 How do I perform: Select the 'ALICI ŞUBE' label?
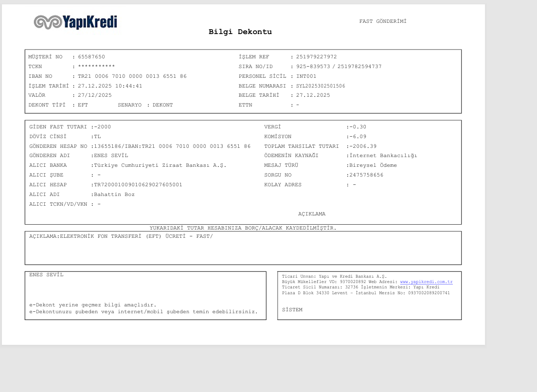pyautogui.click(x=46, y=175)
